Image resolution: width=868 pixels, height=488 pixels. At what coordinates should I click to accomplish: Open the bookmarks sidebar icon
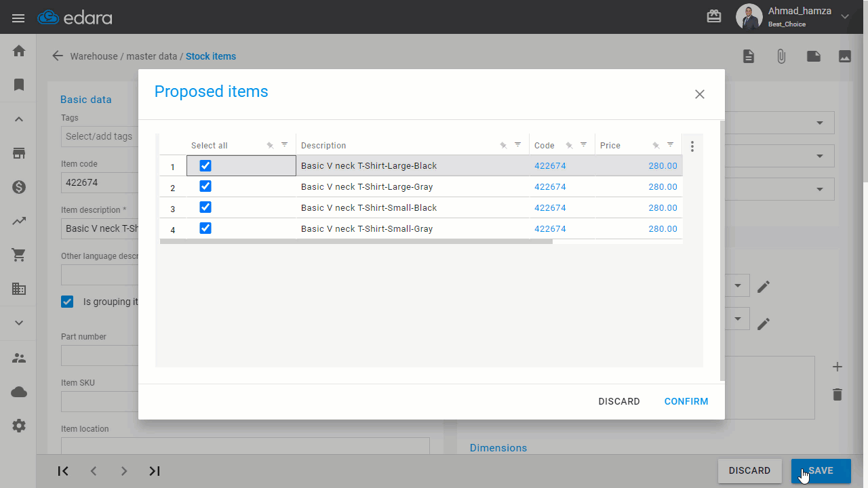pyautogui.click(x=19, y=85)
